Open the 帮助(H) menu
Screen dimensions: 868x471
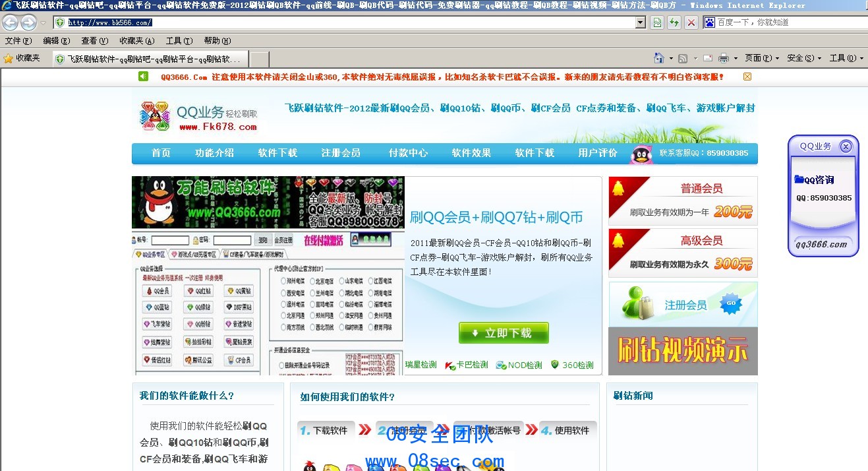[x=217, y=41]
